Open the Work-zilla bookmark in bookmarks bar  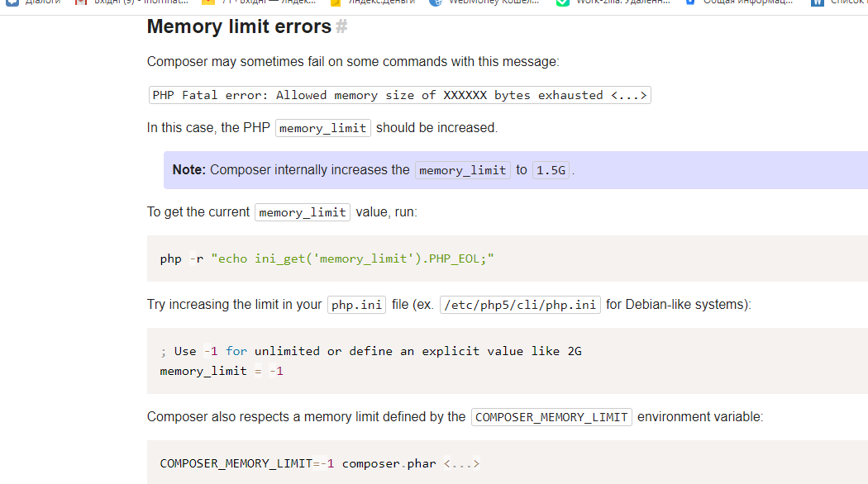click(613, 2)
